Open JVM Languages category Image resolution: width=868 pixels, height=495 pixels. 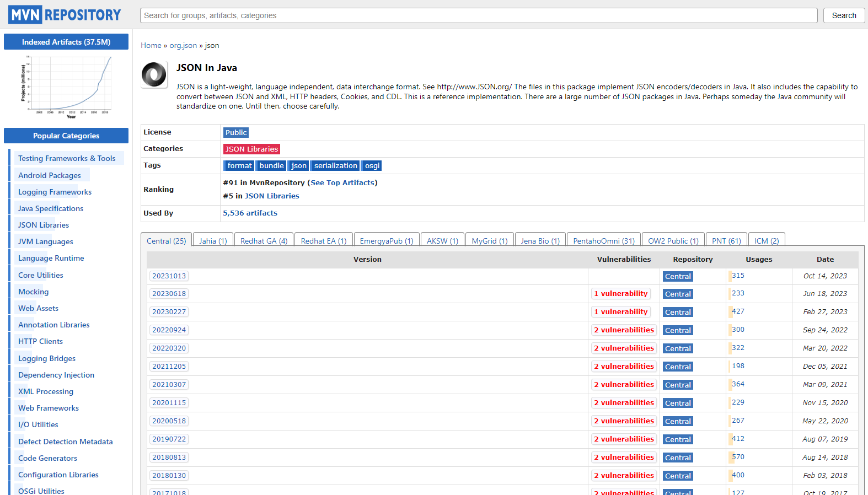click(x=45, y=241)
